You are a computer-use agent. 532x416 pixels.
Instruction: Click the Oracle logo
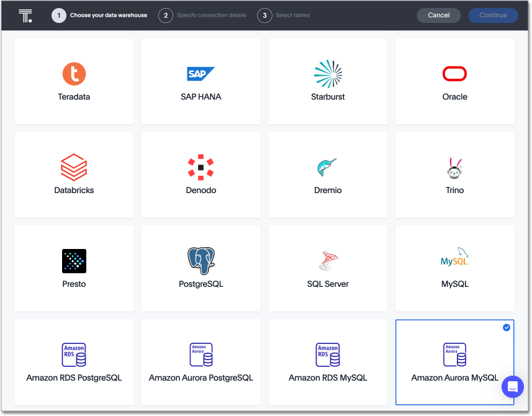coord(454,73)
